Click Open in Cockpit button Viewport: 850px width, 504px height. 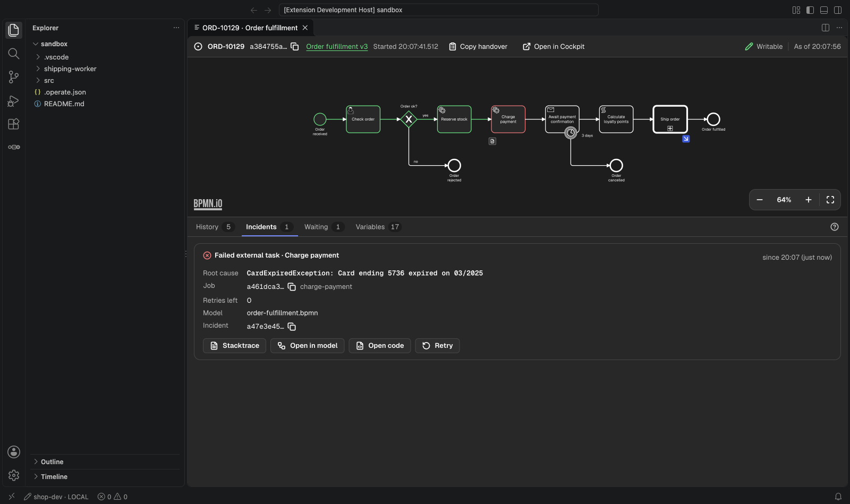(x=554, y=47)
